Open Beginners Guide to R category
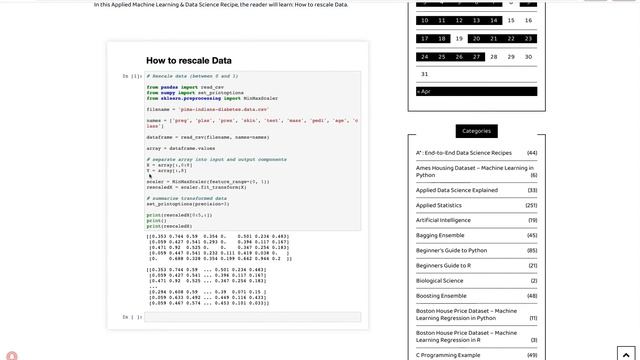This screenshot has width=640, height=360. pos(443,266)
